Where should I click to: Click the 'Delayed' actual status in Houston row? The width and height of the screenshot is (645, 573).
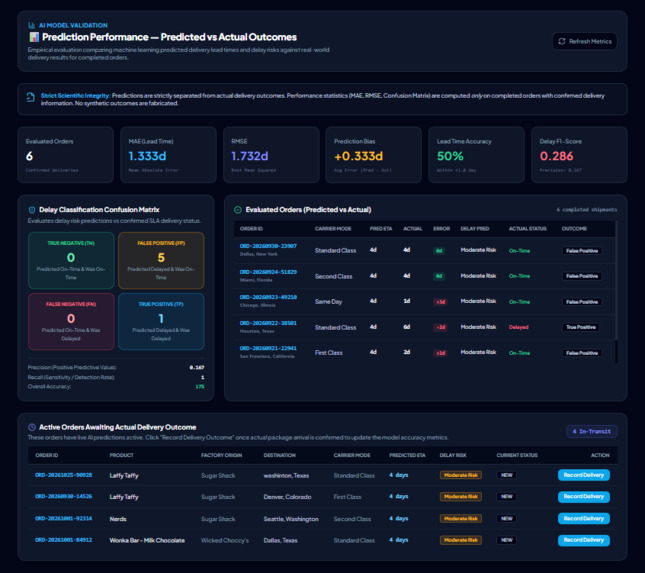[x=518, y=327]
